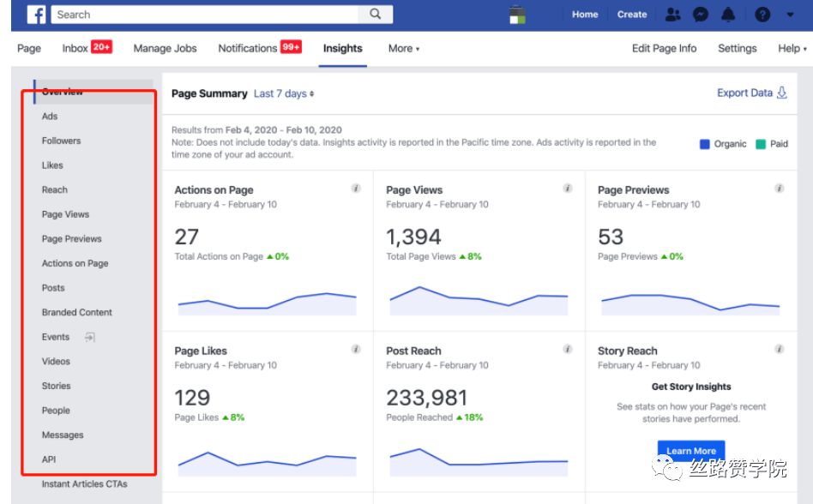Click the Actions on Page line chart

point(267,303)
